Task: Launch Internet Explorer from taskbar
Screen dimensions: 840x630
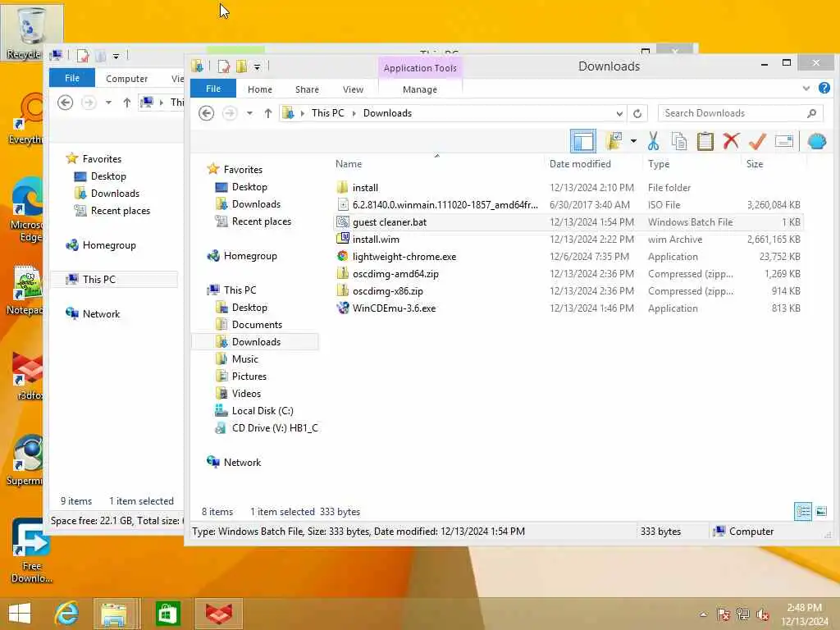Action: pos(66,614)
